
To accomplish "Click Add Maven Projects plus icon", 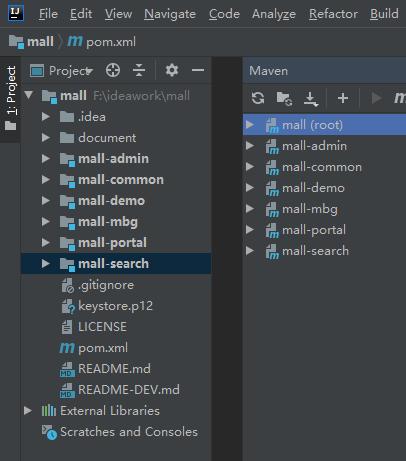I will tap(343, 98).
